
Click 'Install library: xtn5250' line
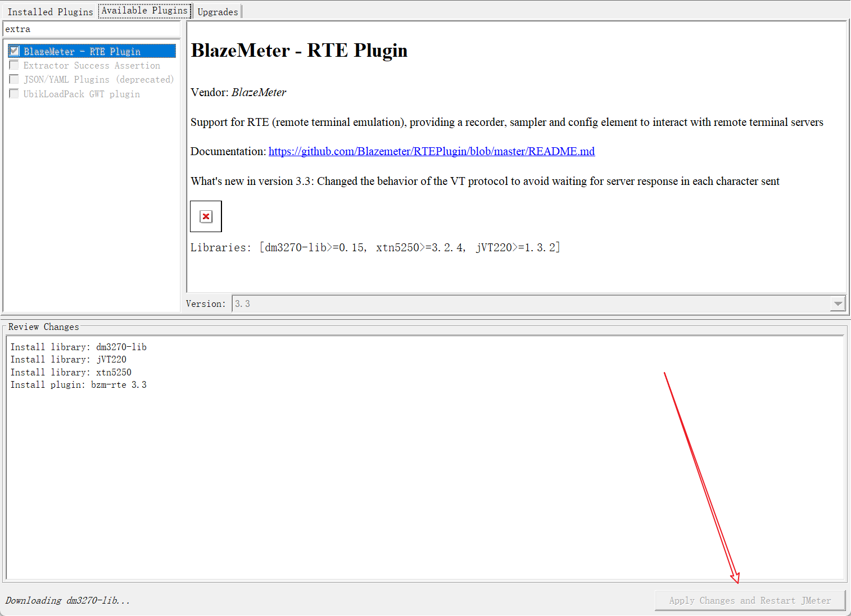(x=71, y=373)
